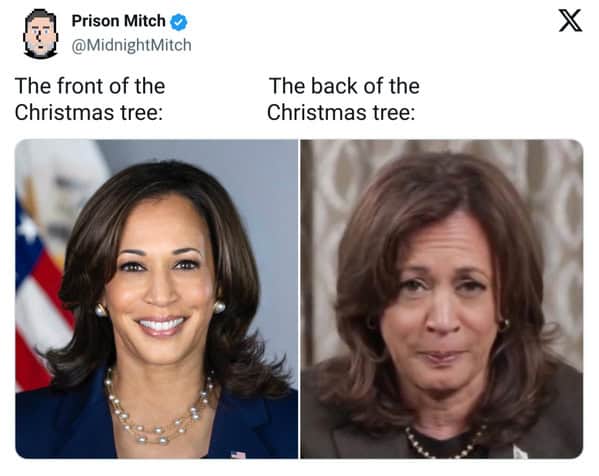Screen dimensions: 599x476
Task: Click the blue verified checkmark badge
Action: 178,22
